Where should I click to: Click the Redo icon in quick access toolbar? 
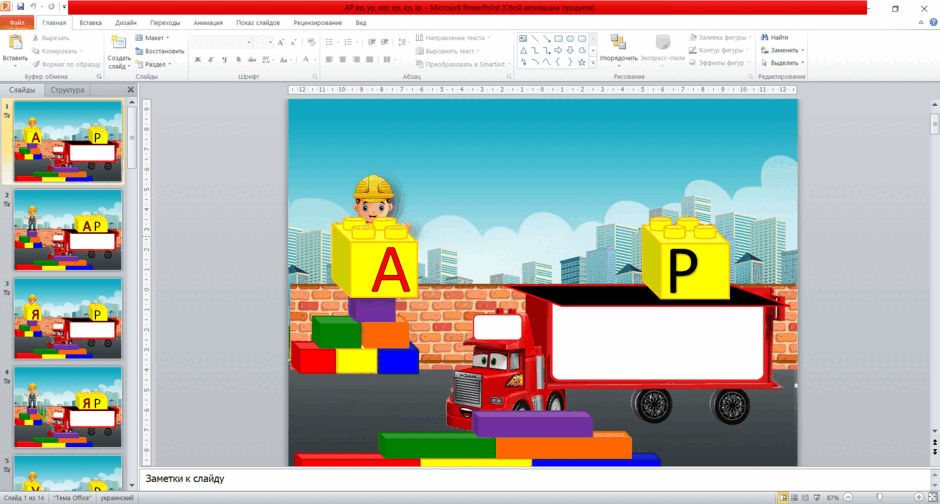(52, 7)
